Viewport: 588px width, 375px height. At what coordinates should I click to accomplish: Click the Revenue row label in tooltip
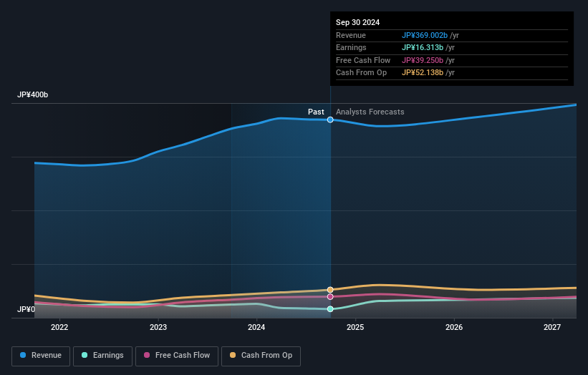(351, 35)
